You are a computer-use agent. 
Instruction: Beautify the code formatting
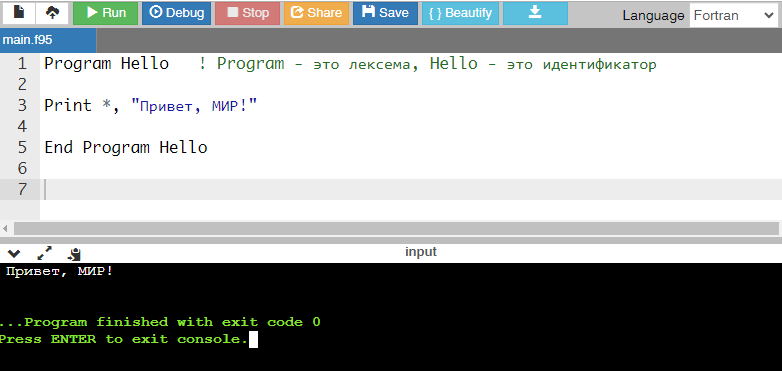(x=460, y=13)
